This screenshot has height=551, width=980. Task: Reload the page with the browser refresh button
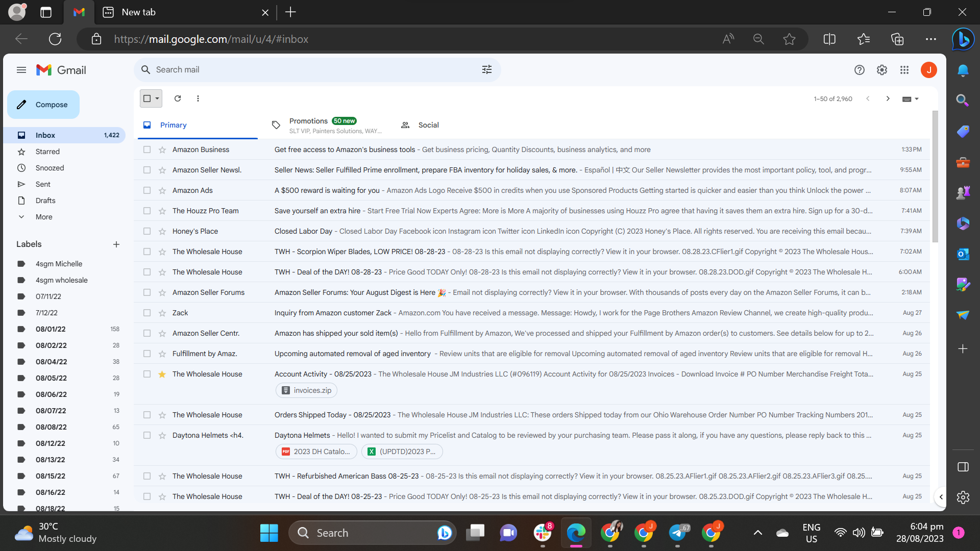(x=55, y=39)
